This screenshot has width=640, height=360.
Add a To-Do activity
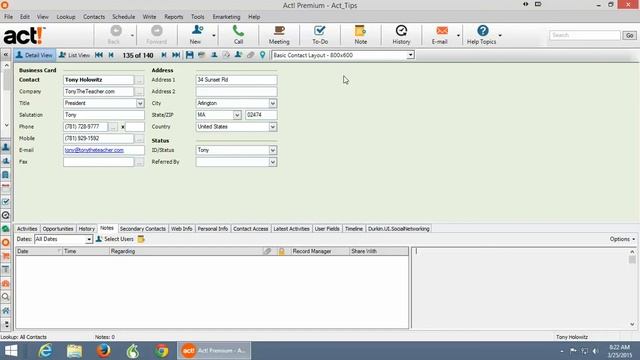click(320, 35)
